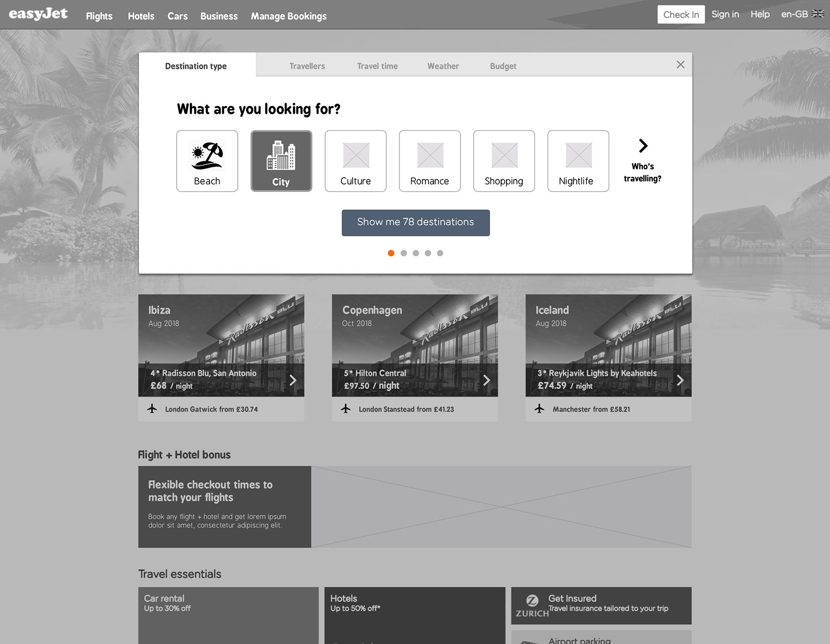Toggle the City destination tile

point(281,161)
